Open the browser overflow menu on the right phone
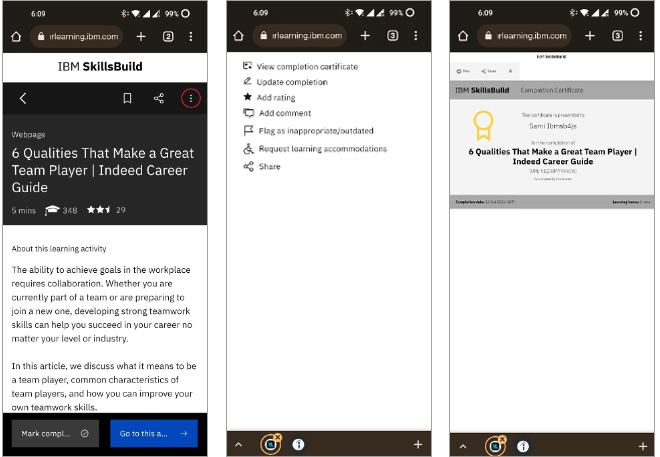This screenshot has height=457, width=660. point(640,36)
